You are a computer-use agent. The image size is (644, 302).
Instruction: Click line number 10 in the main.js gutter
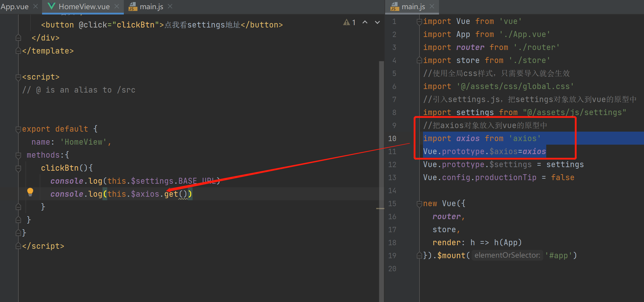click(392, 138)
